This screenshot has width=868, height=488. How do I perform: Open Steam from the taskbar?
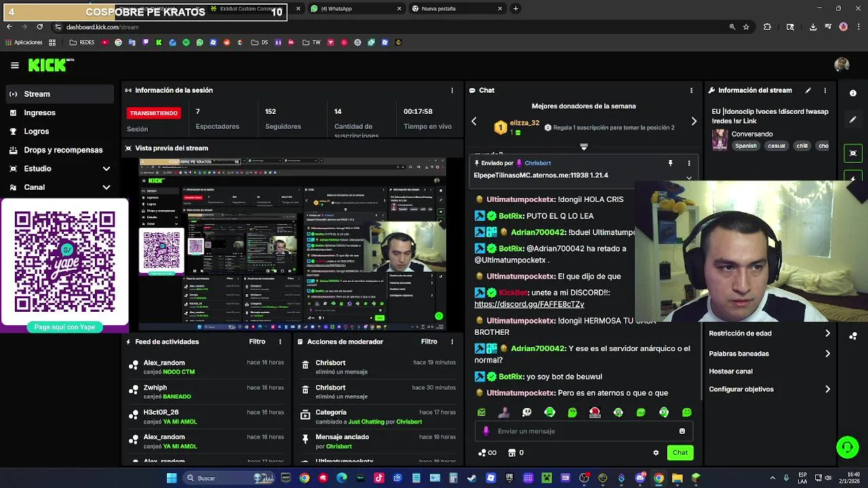click(x=472, y=478)
